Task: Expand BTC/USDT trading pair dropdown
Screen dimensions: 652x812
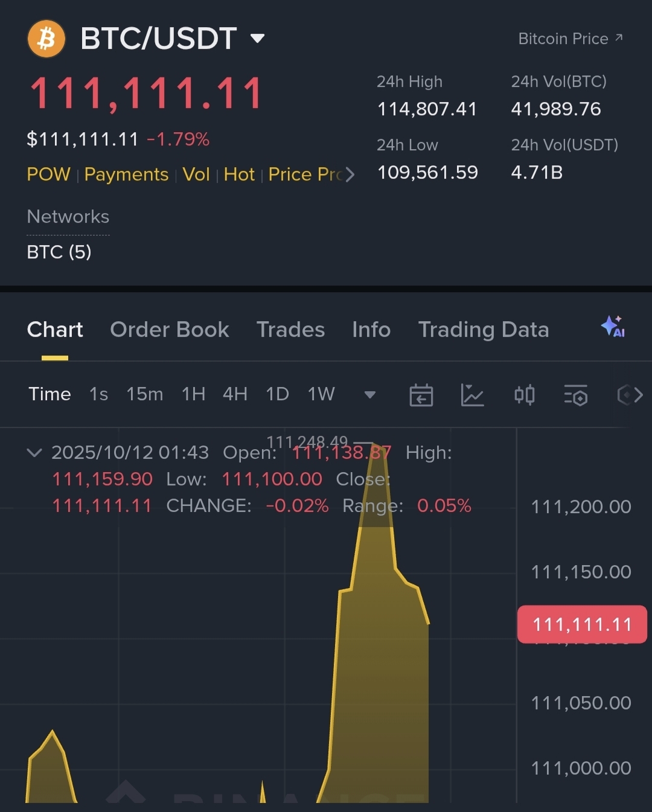Action: [x=258, y=39]
